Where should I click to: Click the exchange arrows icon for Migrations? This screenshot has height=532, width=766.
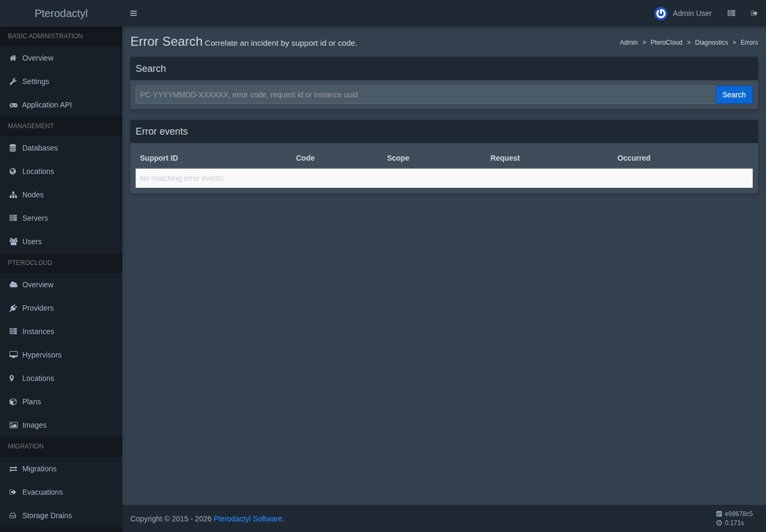coord(13,469)
